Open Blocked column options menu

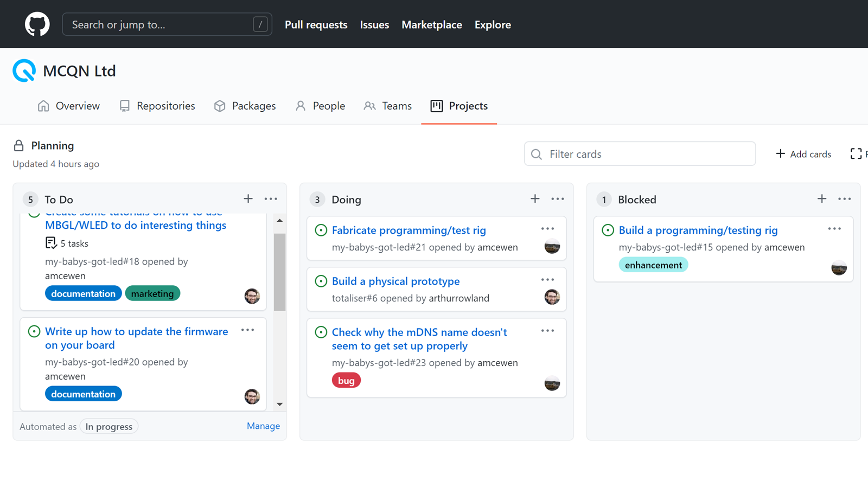point(845,199)
